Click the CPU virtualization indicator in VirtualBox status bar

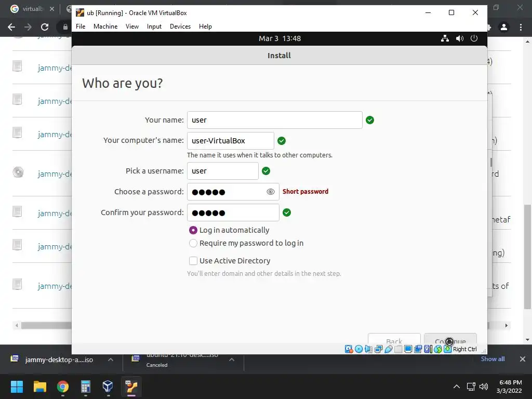click(x=428, y=349)
